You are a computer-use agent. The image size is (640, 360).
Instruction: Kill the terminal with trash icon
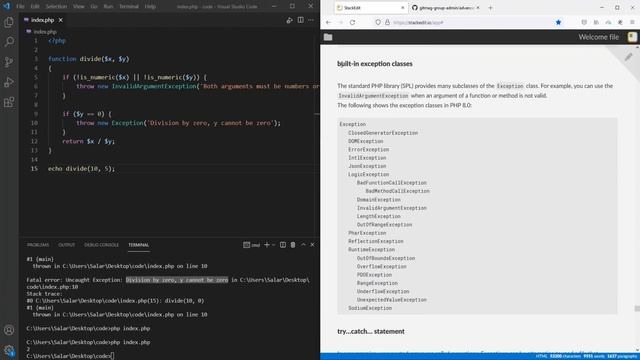tap(293, 245)
